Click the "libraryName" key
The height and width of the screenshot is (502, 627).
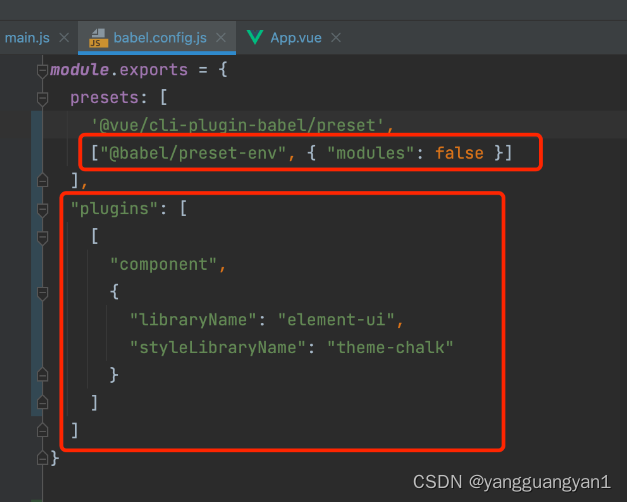193,320
